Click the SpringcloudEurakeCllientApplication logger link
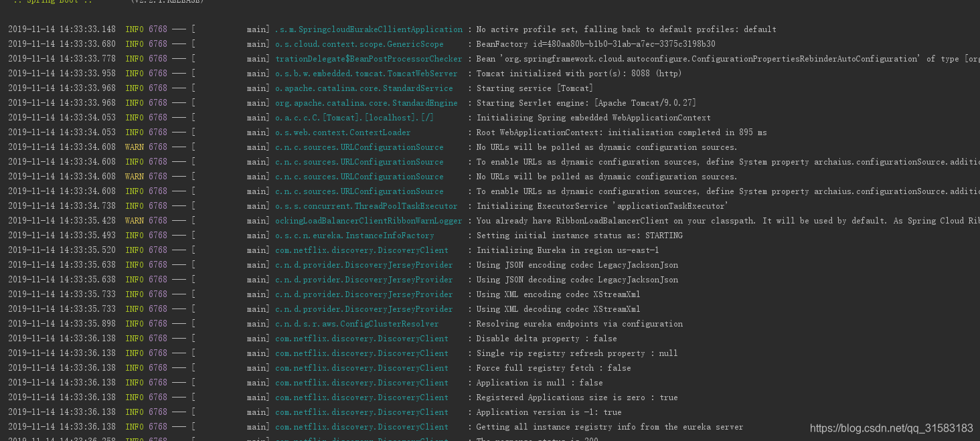This screenshot has width=980, height=441. point(368,29)
